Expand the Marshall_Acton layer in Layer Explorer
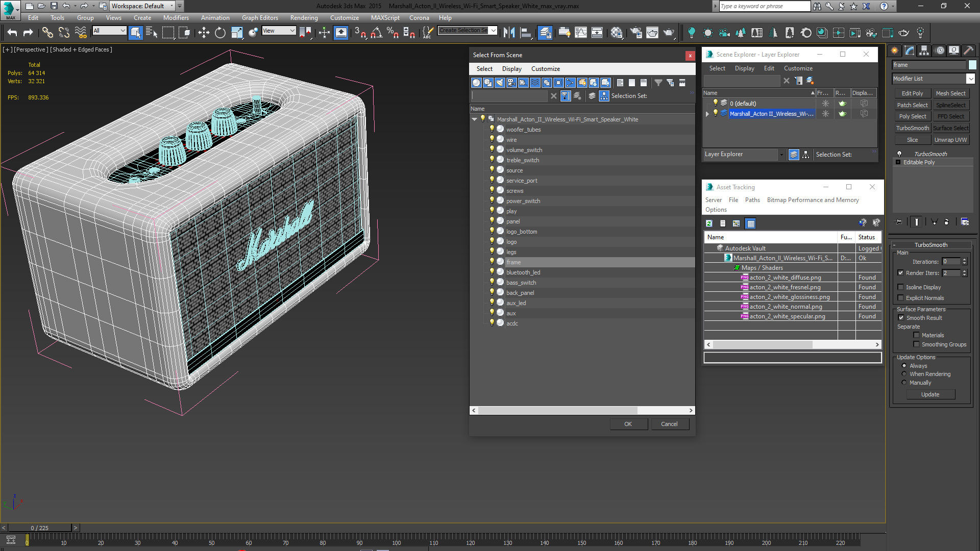This screenshot has height=551, width=980. (707, 114)
